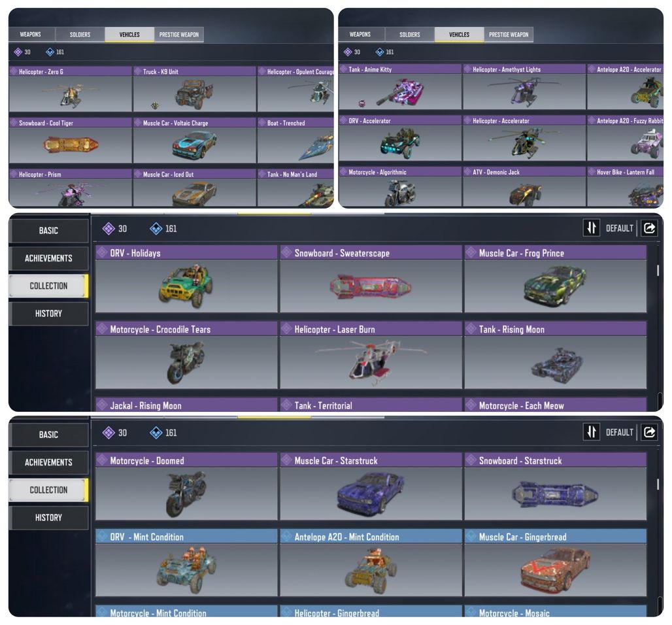Click the purple diamond currency icon showing 30 above ORV Holidays
This screenshot has width=672, height=625.
click(109, 228)
